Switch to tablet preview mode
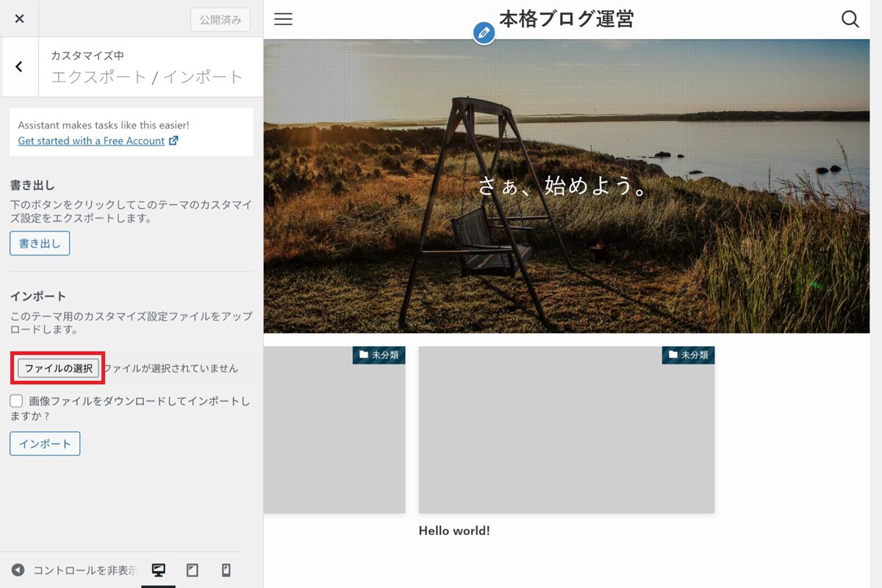 [x=192, y=570]
